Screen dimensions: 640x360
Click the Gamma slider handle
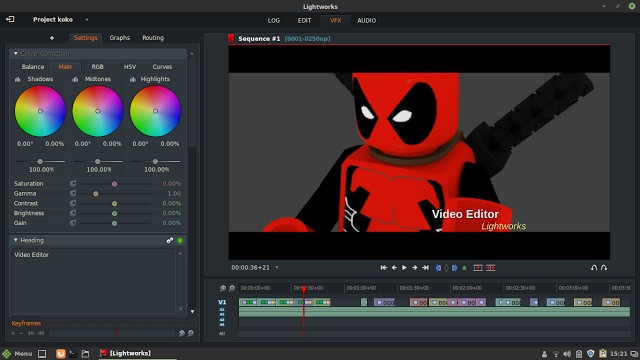coord(96,194)
